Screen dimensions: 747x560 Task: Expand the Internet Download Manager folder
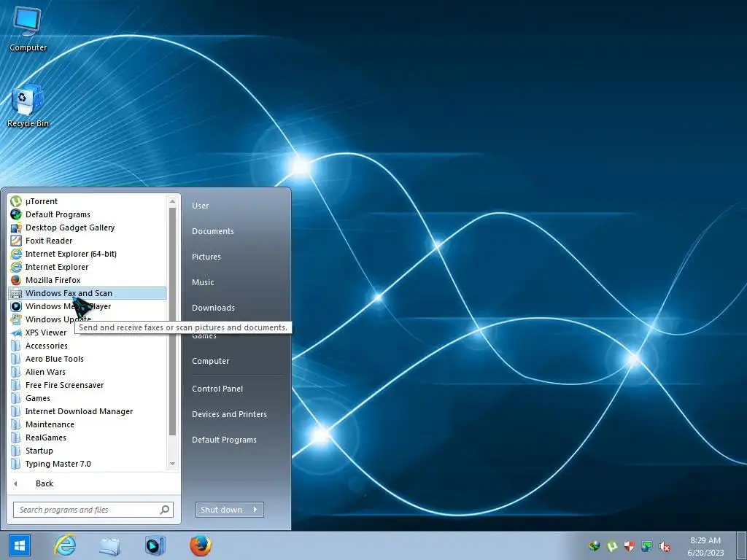coord(88,411)
